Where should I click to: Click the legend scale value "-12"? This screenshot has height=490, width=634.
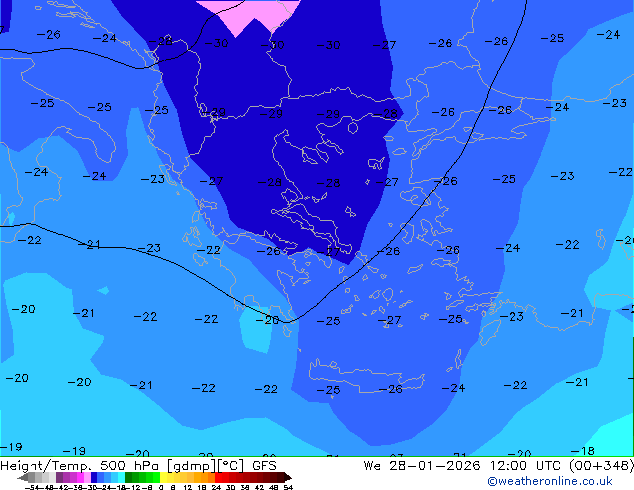point(135,487)
